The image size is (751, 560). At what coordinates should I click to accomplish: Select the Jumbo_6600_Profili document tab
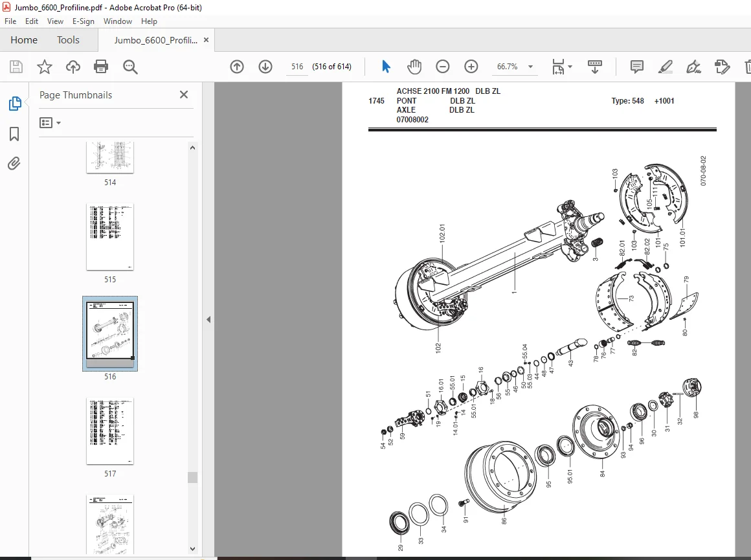155,40
